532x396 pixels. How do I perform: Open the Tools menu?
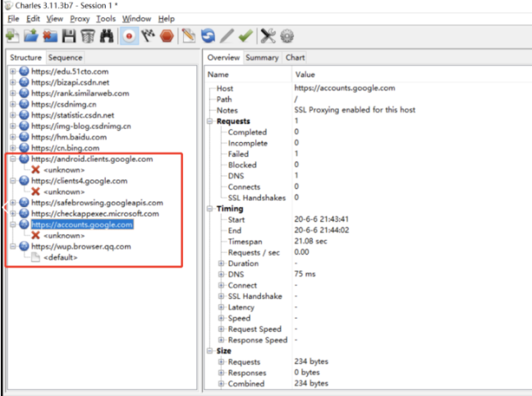coord(106,19)
